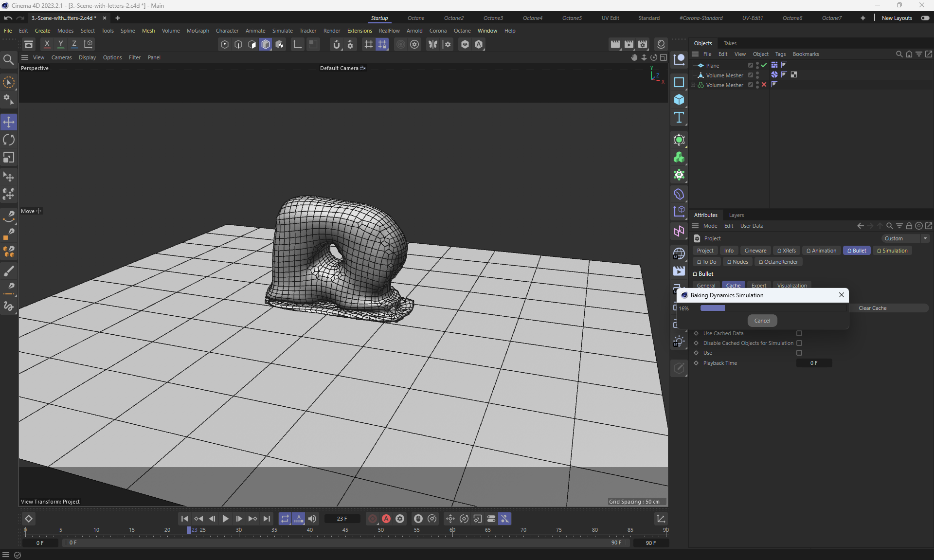This screenshot has height=560, width=934.
Task: Select the Scale tool in left toolbar
Action: tap(9, 158)
